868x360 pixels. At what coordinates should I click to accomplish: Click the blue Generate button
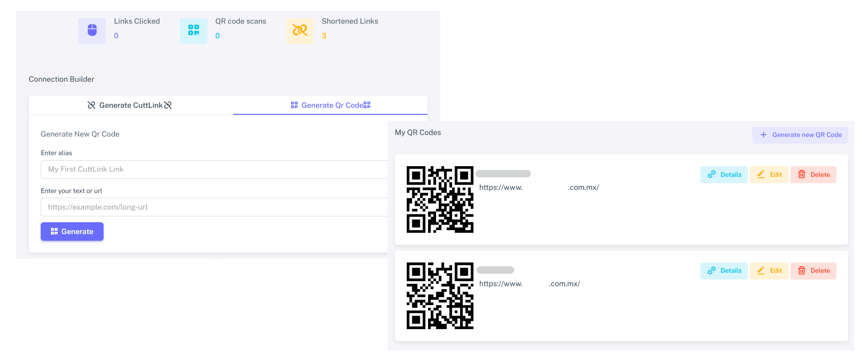[x=72, y=232]
